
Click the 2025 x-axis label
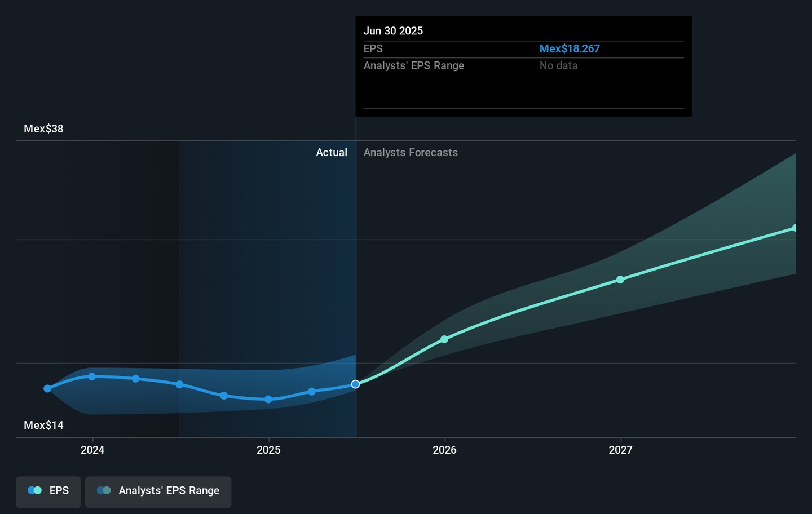[268, 450]
